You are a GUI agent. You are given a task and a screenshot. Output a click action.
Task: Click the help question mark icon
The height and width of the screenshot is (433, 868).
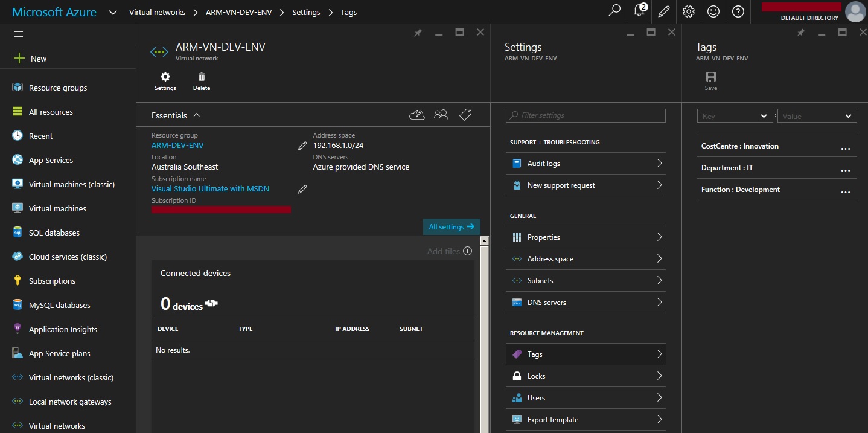click(738, 11)
